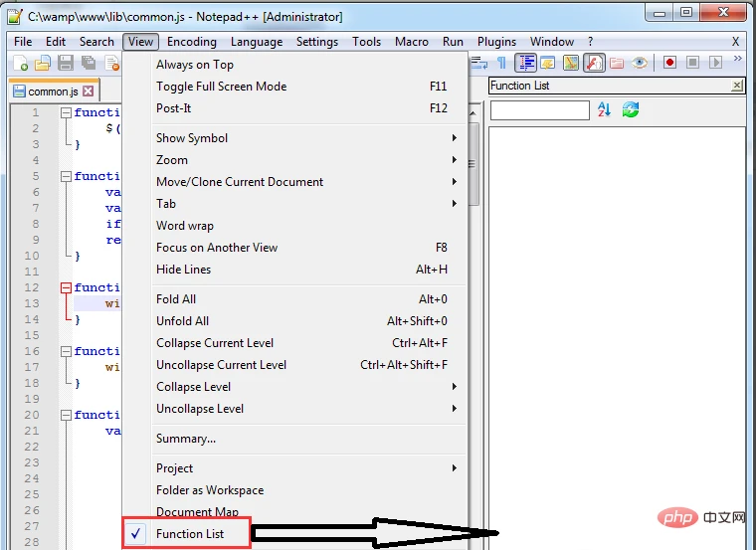This screenshot has height=550, width=756.
Task: Toggle Always on Top option
Action: point(195,65)
